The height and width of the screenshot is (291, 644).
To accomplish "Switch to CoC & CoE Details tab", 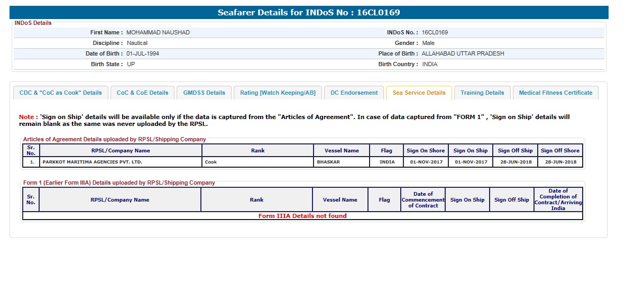I will coord(142,93).
